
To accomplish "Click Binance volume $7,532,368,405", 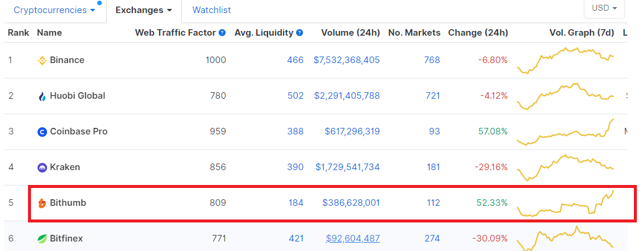I will pos(347,60).
